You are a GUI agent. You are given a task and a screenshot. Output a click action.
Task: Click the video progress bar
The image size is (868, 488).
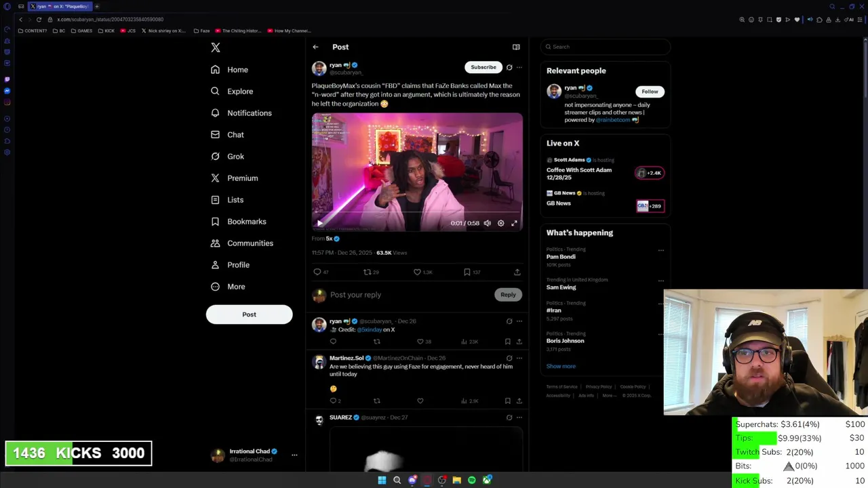pyautogui.click(x=417, y=213)
